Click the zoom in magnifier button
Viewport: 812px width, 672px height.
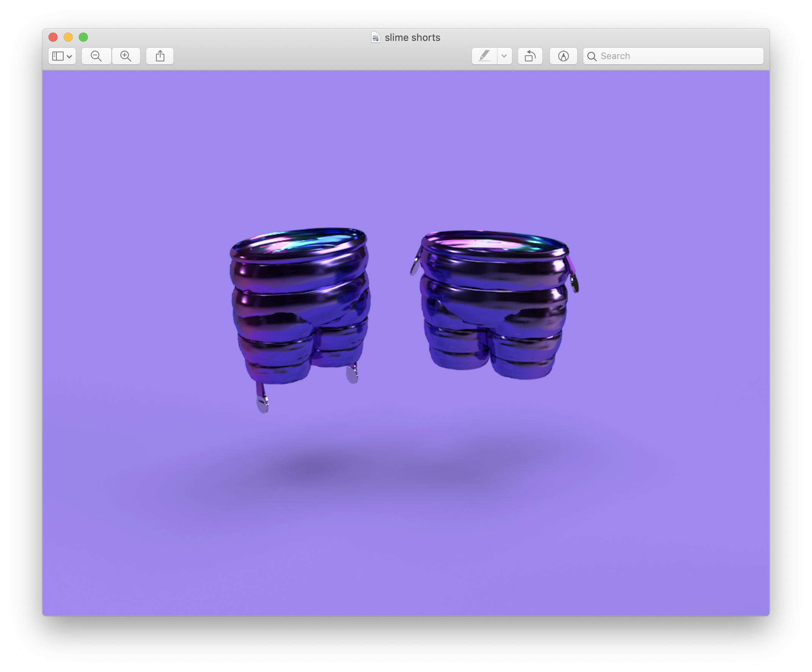[x=126, y=56]
